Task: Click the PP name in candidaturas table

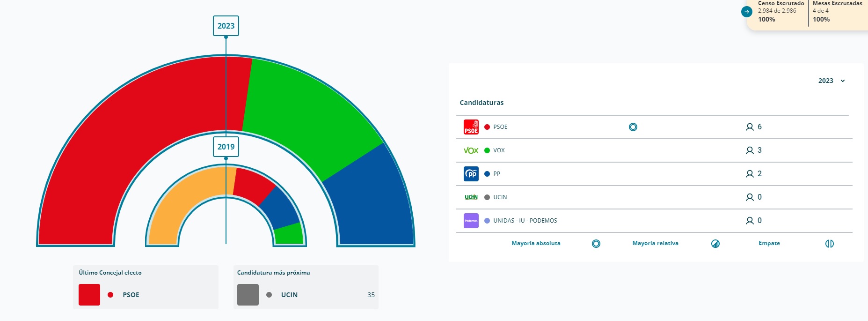Action: point(496,174)
